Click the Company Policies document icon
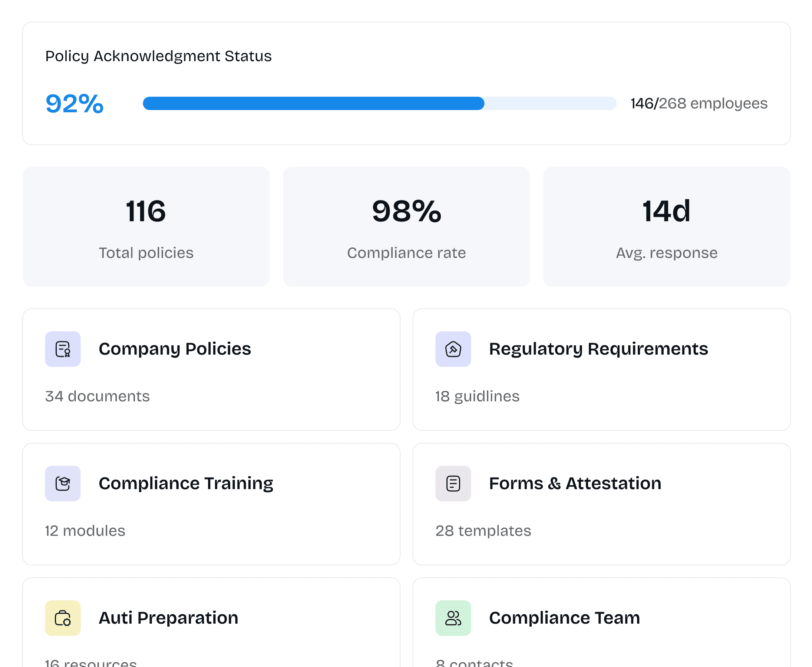The image size is (812, 667). point(63,349)
